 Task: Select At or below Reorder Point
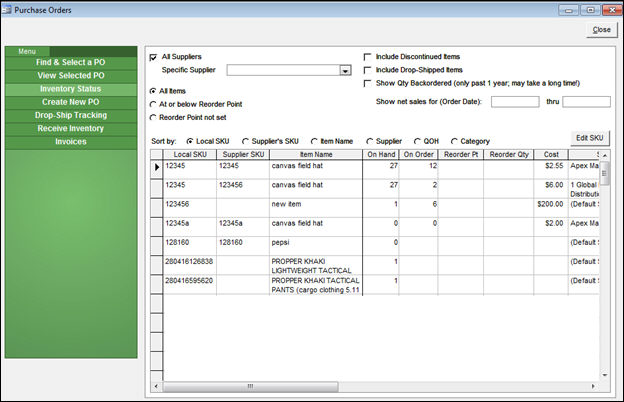click(153, 104)
